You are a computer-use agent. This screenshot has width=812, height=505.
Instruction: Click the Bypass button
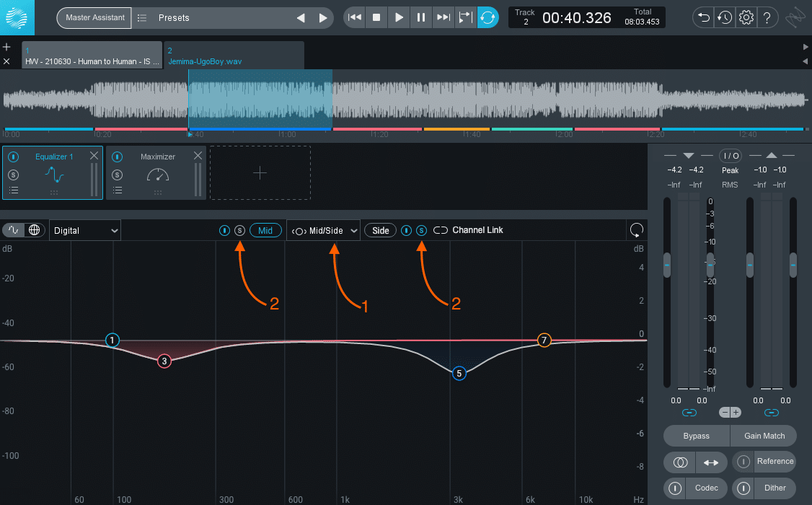point(697,436)
